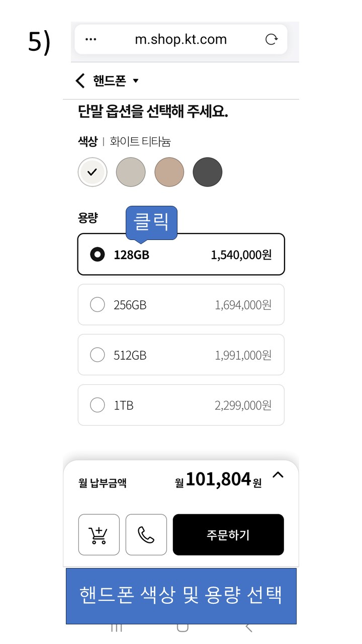
Task: Pick the desert beige color swatch
Action: tap(169, 172)
